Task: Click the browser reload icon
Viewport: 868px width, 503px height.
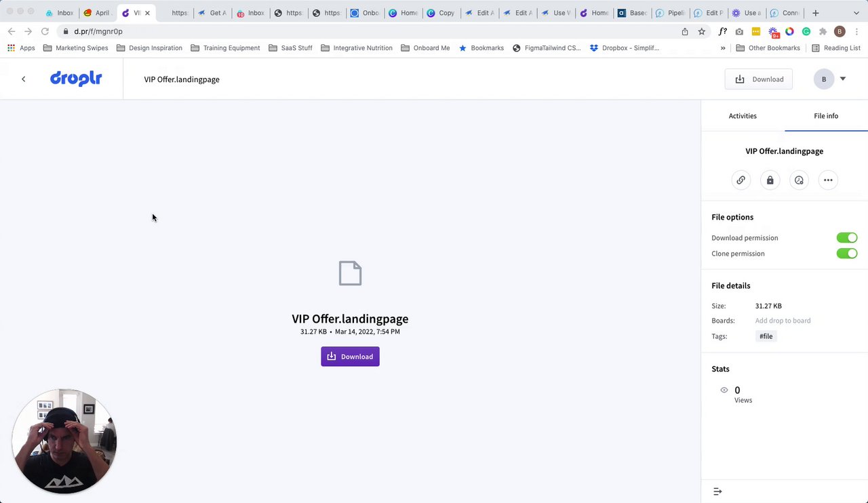Action: click(45, 31)
